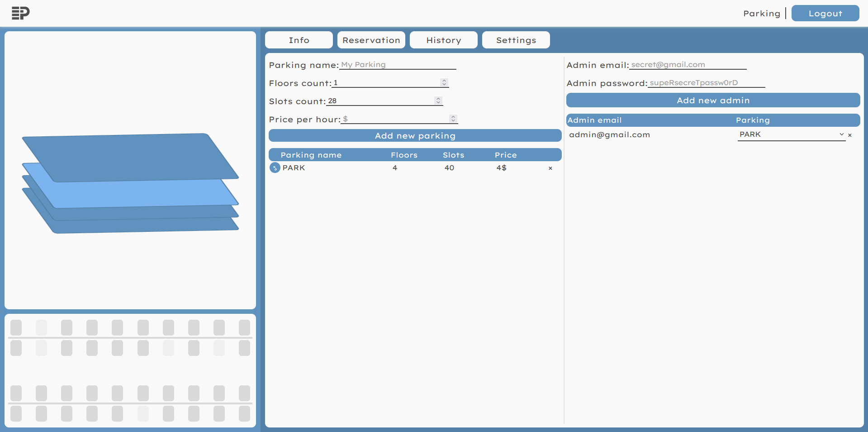Image resolution: width=868 pixels, height=432 pixels.
Task: Click the EP logo in the top left
Action: [x=20, y=13]
